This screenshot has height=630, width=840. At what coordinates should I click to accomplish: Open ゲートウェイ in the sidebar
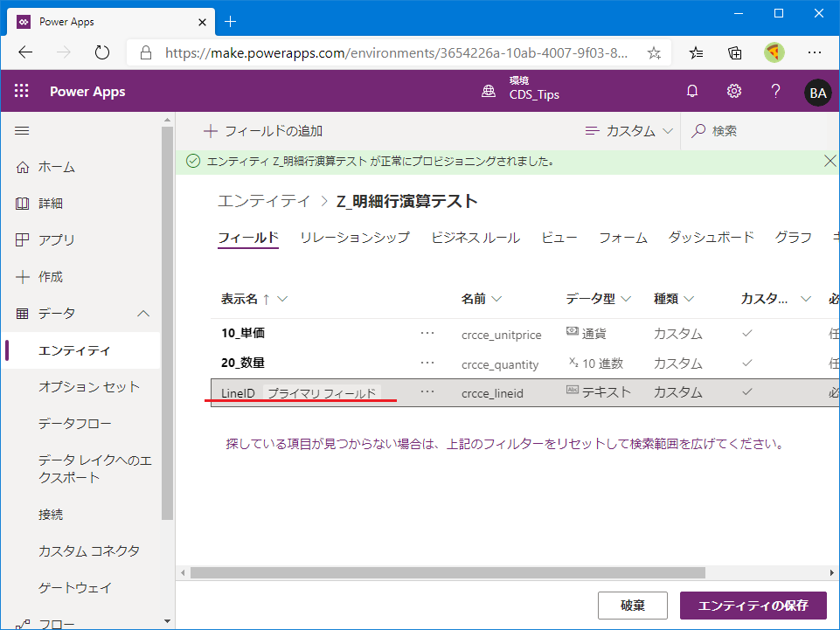pos(75,588)
